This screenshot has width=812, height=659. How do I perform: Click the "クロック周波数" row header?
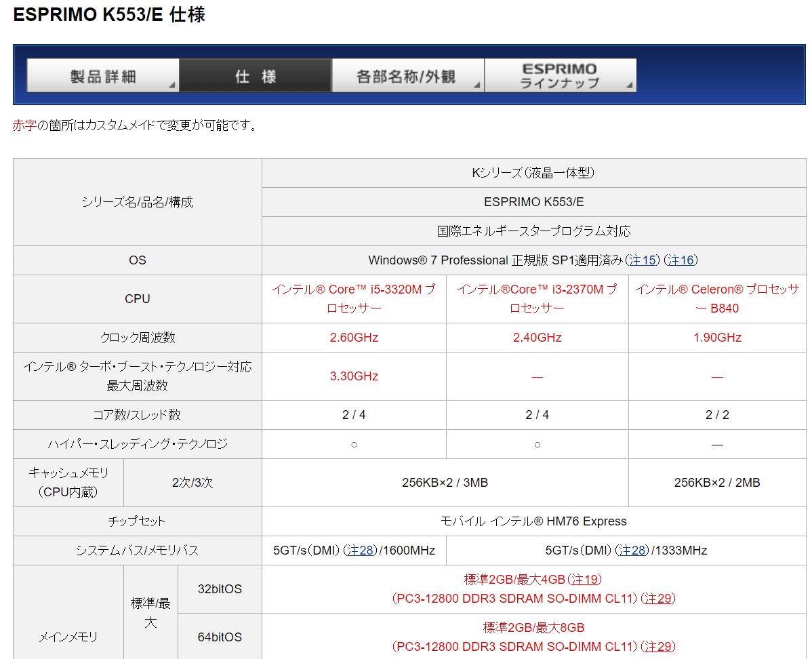pyautogui.click(x=137, y=338)
